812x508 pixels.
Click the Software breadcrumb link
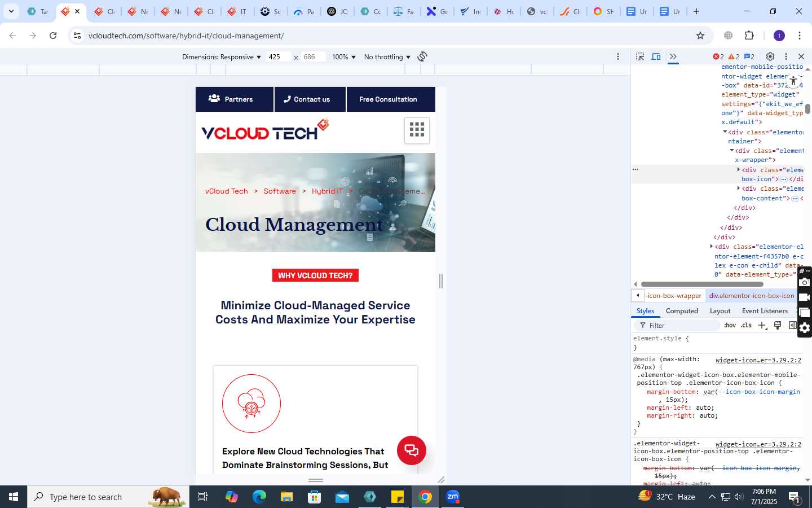tap(280, 191)
